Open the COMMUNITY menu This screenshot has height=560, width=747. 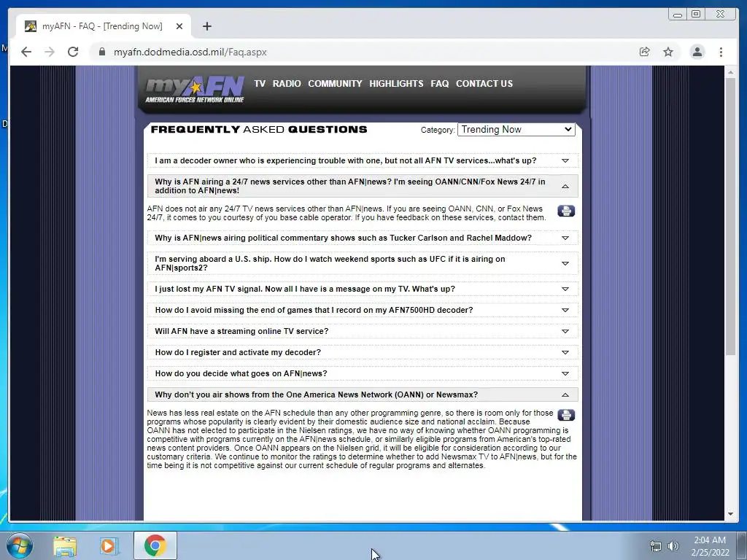pos(335,83)
